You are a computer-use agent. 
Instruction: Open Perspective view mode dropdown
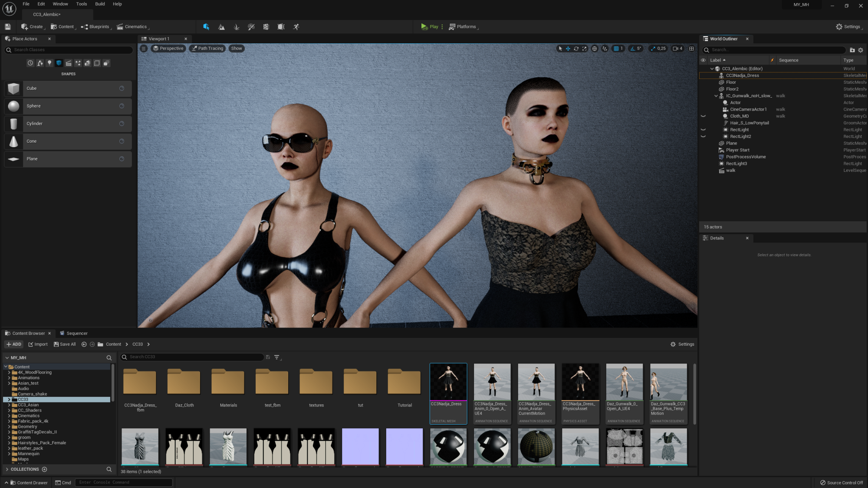[168, 49]
